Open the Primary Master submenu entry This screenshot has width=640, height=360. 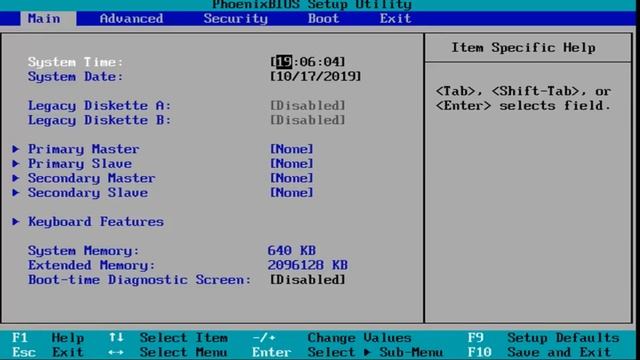pyautogui.click(x=84, y=149)
